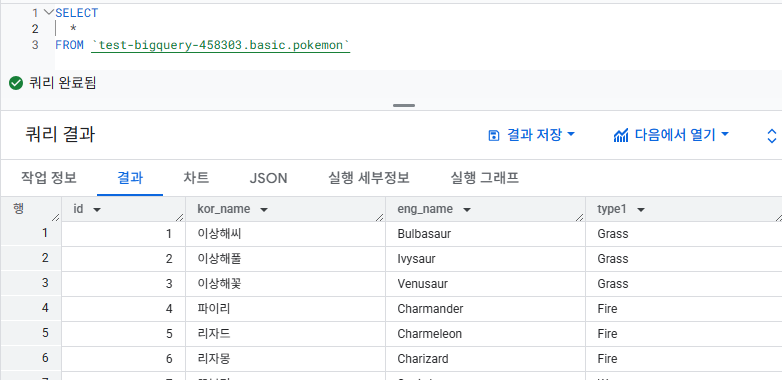The image size is (782, 380).
Task: Open the eng_name column dropdown arrow
Action: pyautogui.click(x=467, y=210)
